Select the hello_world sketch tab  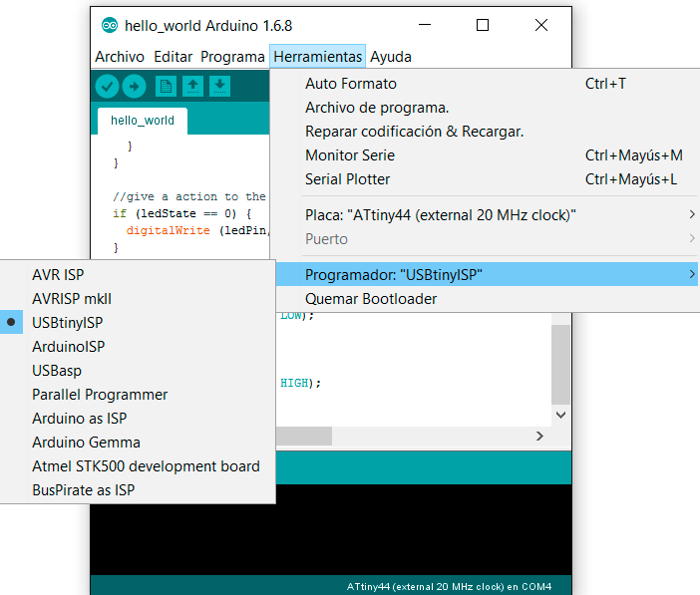143,121
